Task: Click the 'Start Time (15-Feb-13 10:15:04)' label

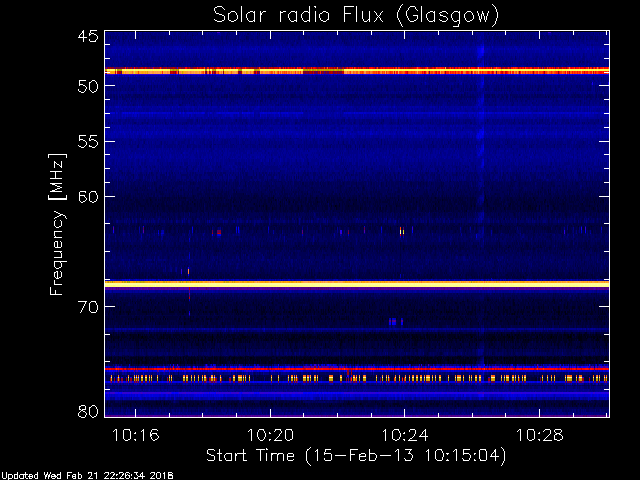Action: [x=356, y=456]
